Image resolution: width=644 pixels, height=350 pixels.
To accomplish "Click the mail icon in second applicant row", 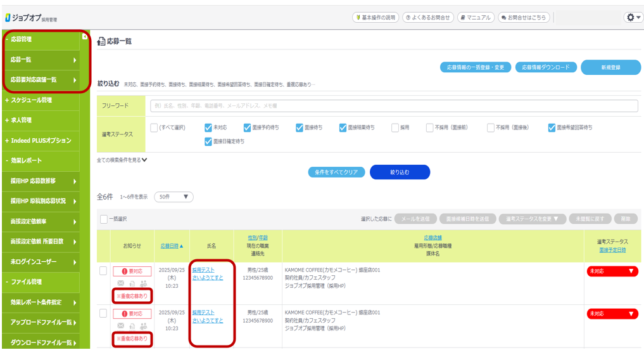I will pos(120,325).
